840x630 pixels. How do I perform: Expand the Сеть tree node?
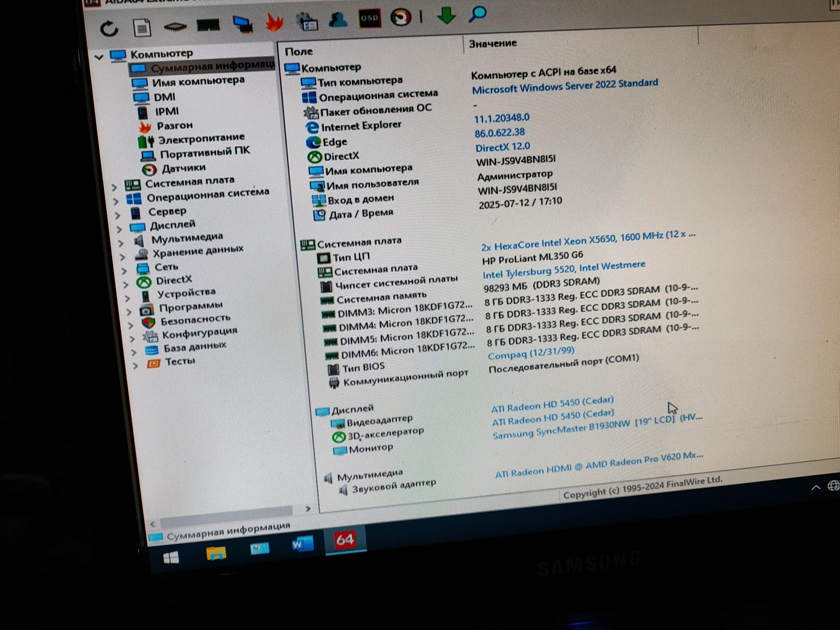[x=124, y=271]
